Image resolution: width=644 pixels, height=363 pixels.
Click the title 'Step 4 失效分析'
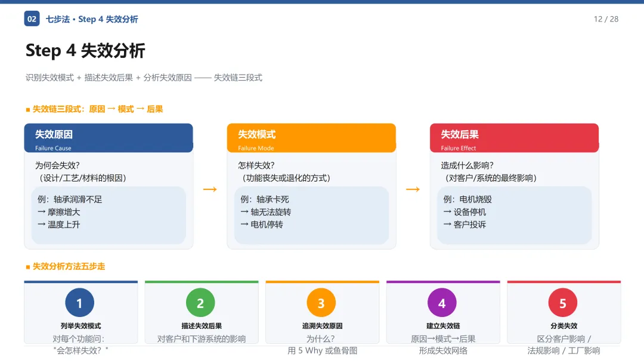[x=85, y=51]
